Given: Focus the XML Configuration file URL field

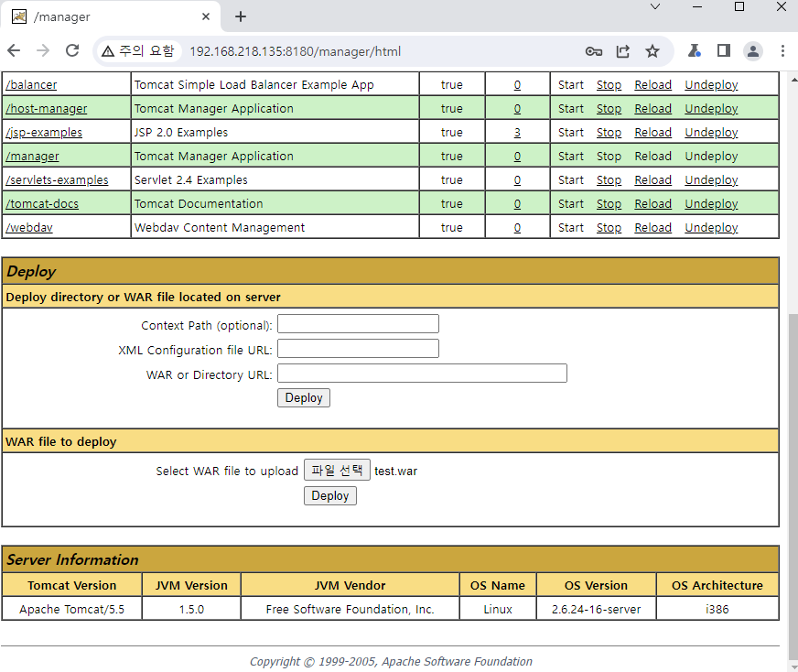Looking at the screenshot, I should coord(359,348).
